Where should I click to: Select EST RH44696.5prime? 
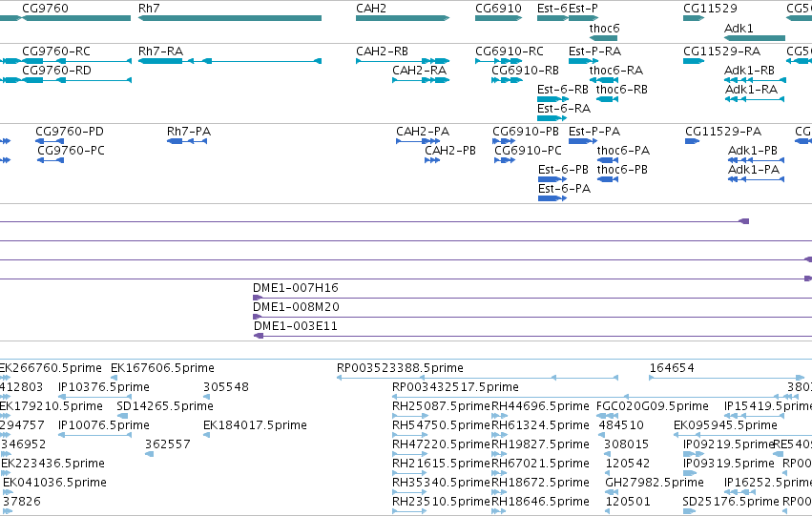(499, 416)
